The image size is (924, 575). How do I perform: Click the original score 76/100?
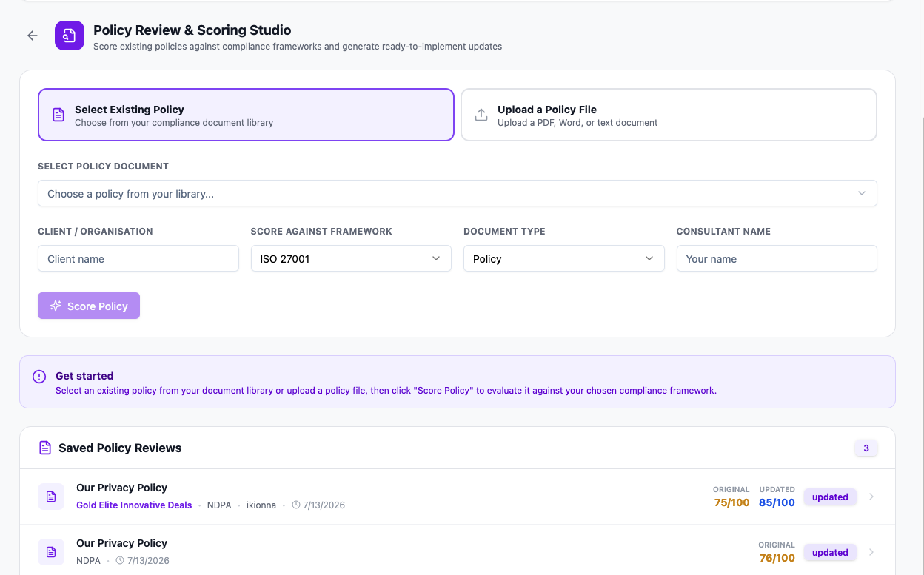(777, 558)
